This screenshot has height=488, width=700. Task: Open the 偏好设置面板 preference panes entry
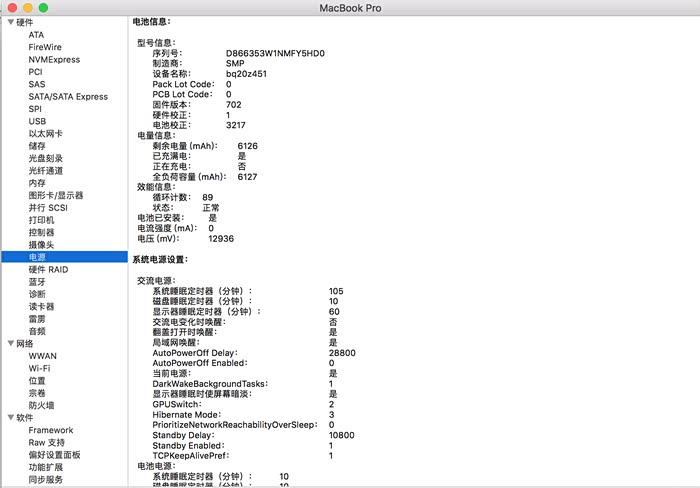point(54,455)
